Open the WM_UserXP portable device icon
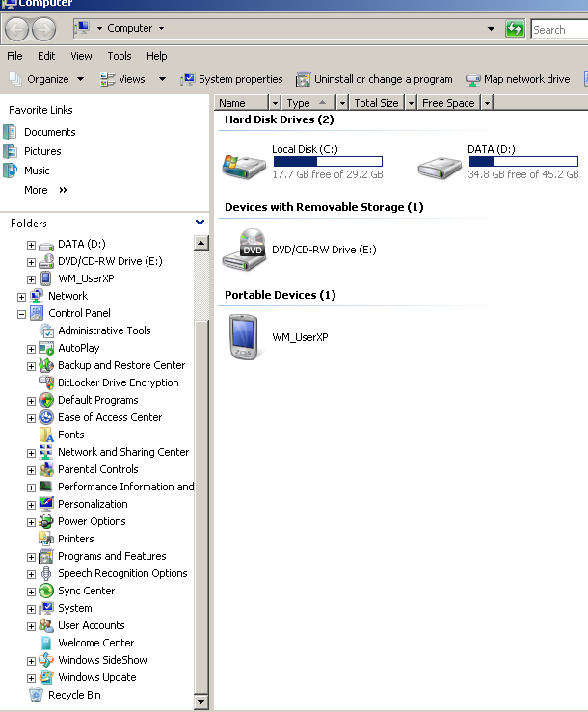 (x=244, y=336)
